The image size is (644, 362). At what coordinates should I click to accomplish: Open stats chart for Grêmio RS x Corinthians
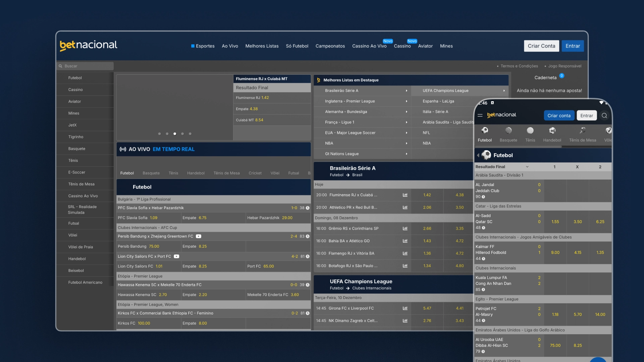(405, 229)
